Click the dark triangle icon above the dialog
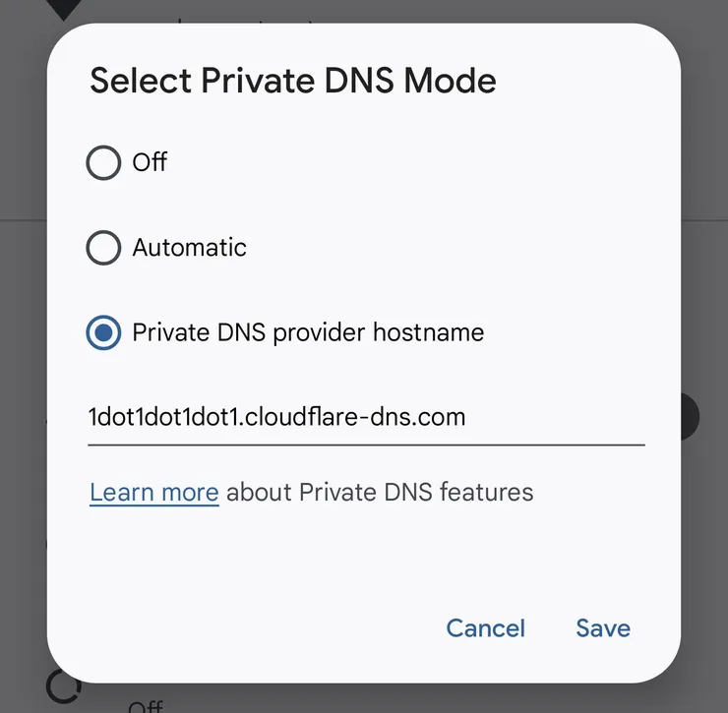 click(63, 10)
